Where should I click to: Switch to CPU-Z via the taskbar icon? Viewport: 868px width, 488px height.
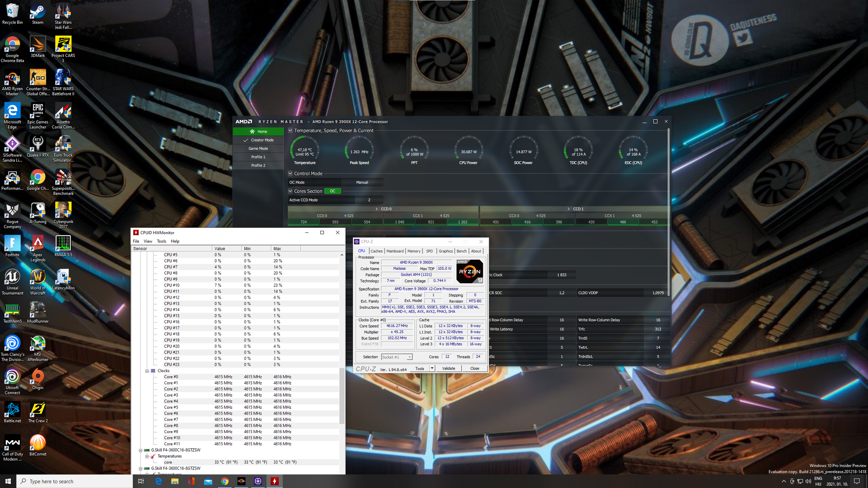pyautogui.click(x=258, y=481)
